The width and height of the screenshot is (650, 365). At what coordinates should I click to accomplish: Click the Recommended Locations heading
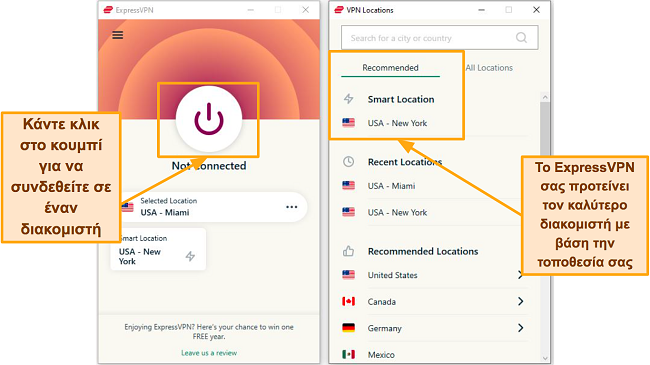pyautogui.click(x=423, y=251)
